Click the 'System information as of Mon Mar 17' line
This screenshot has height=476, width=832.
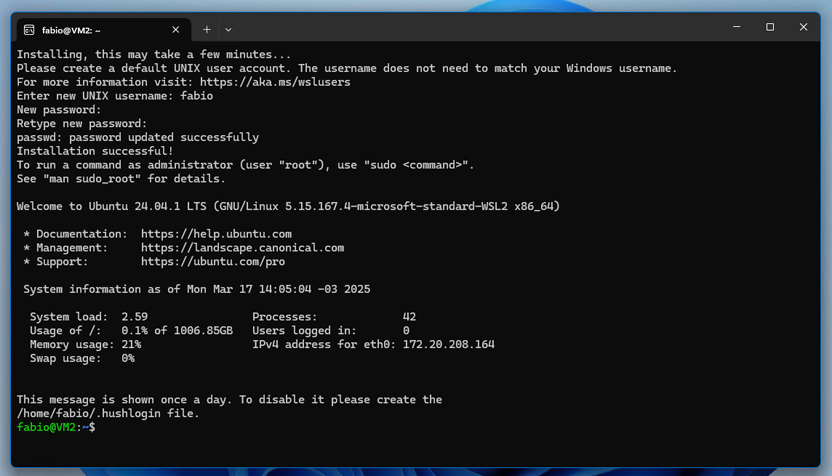point(196,289)
